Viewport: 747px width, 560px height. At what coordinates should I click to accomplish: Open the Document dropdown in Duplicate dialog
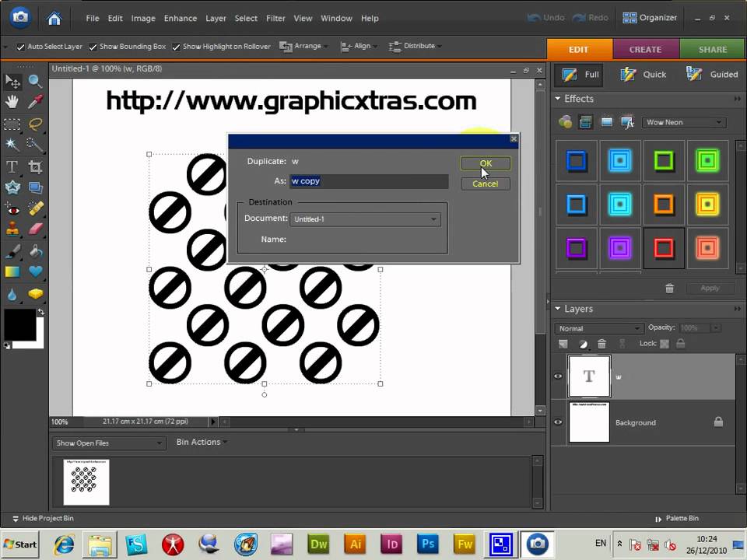click(365, 219)
